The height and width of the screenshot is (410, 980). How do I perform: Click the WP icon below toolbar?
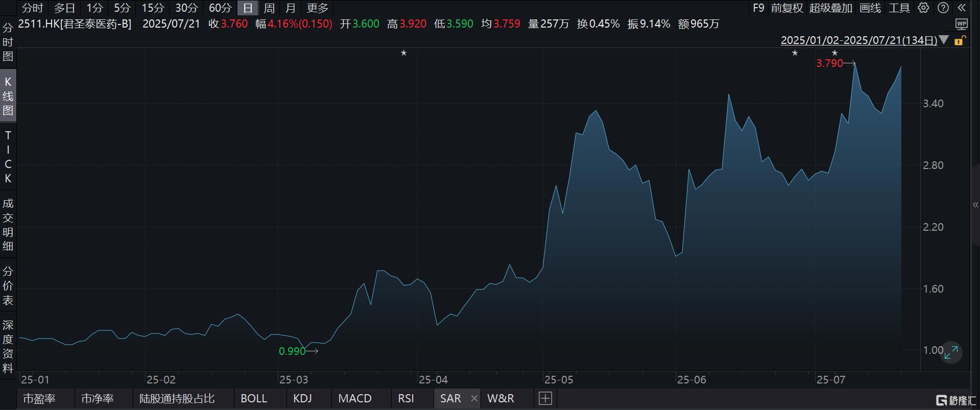point(962,24)
